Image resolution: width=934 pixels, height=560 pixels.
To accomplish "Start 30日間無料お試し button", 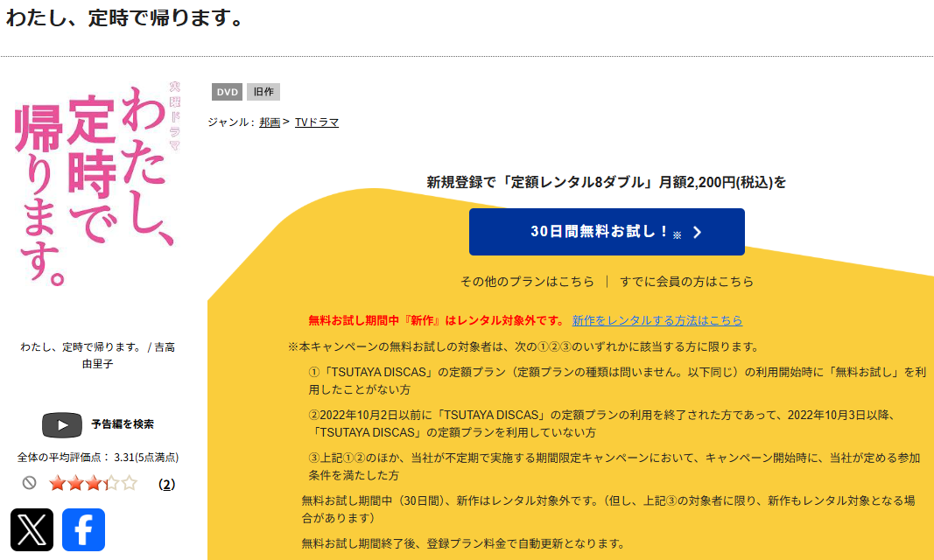I will pyautogui.click(x=607, y=232).
